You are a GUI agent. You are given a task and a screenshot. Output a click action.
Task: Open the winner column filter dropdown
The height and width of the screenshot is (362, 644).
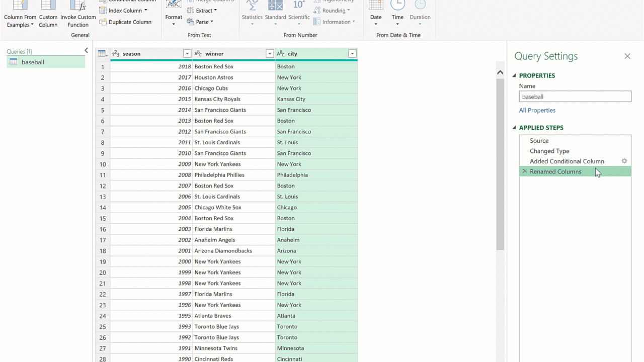[x=270, y=54]
